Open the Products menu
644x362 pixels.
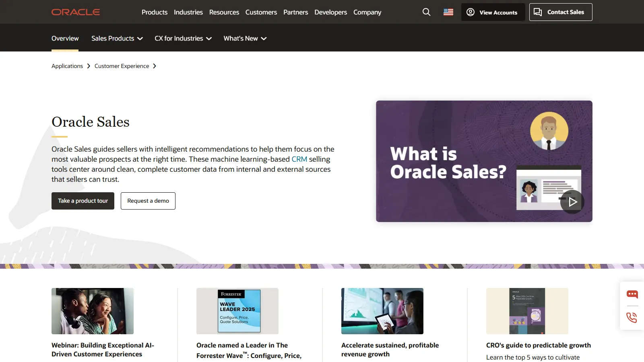click(154, 12)
